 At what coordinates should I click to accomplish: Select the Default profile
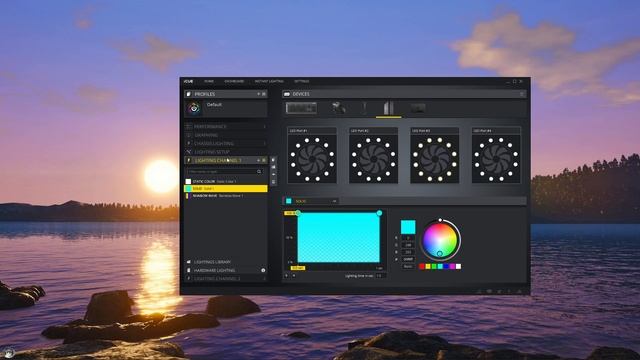pyautogui.click(x=226, y=108)
